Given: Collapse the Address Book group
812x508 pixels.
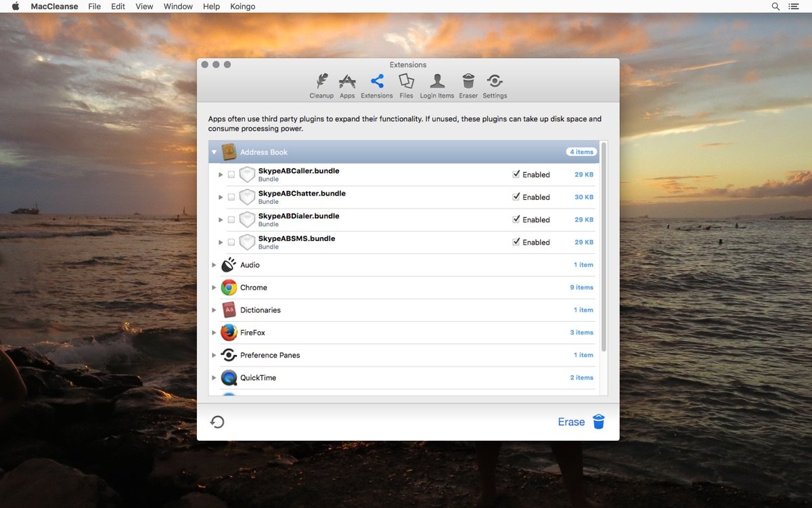Looking at the screenshot, I should 215,152.
